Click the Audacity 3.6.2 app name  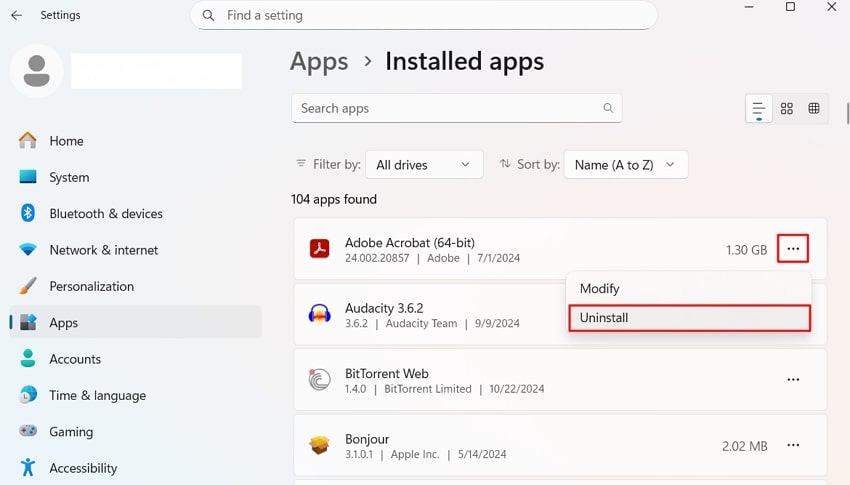(384, 308)
